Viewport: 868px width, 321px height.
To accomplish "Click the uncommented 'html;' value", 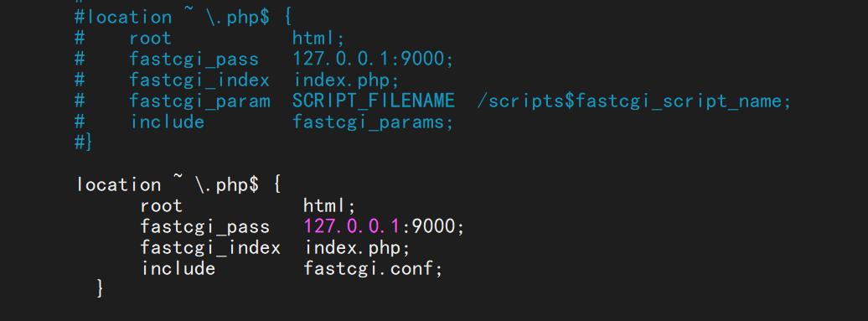I will pos(329,206).
